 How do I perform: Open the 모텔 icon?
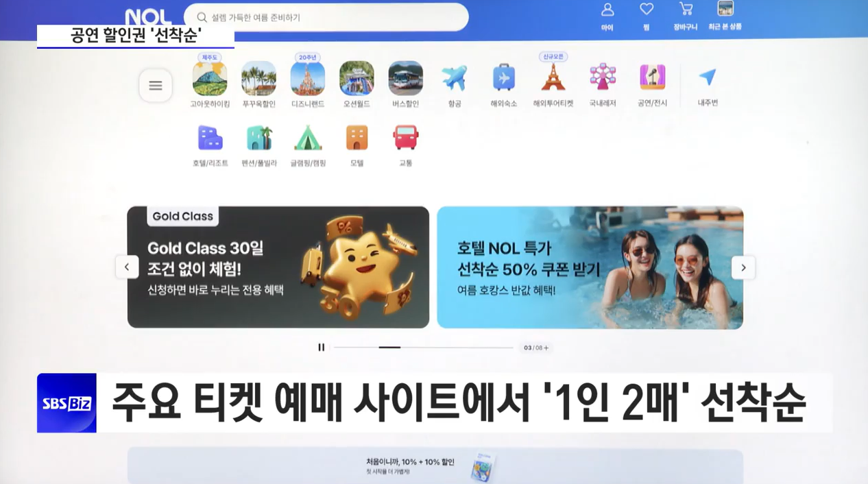pyautogui.click(x=357, y=138)
